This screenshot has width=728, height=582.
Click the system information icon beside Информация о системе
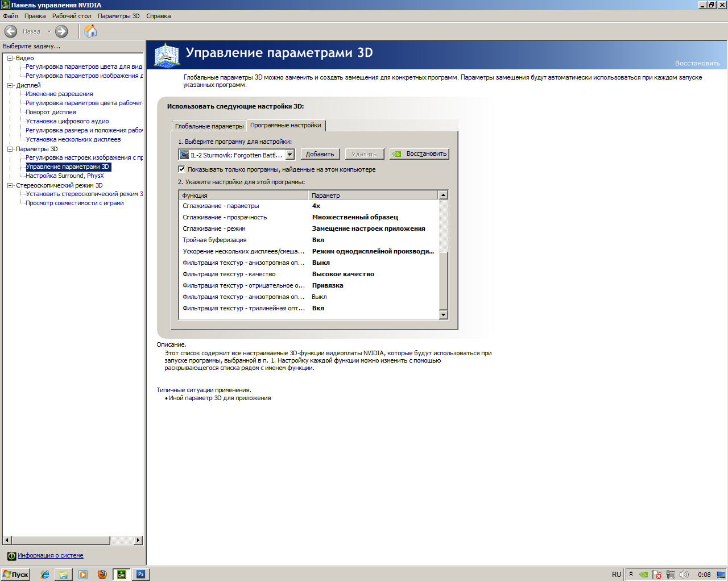[11, 556]
